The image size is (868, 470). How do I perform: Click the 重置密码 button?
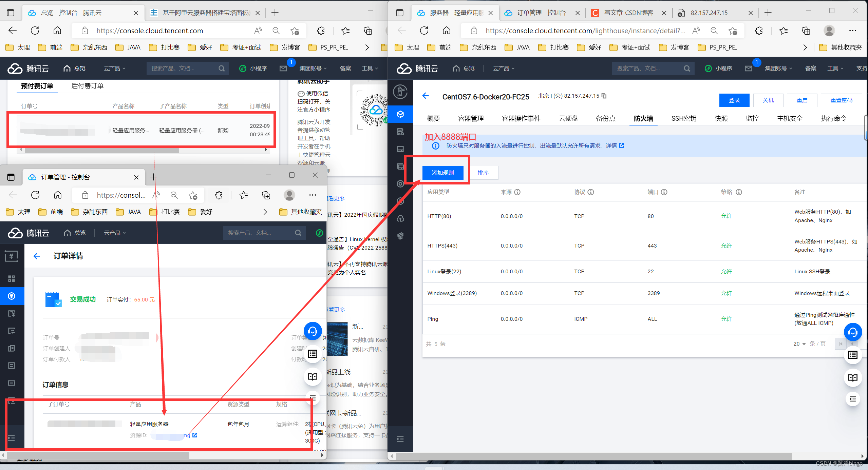tap(841, 100)
